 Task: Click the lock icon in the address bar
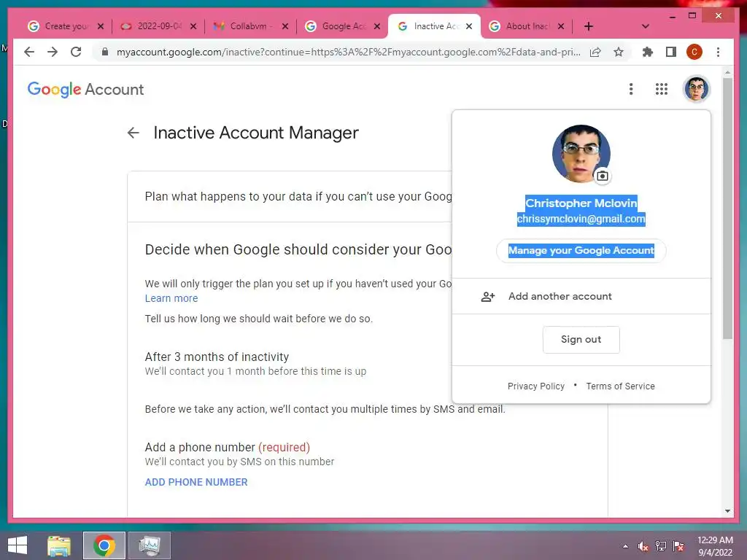(105, 52)
